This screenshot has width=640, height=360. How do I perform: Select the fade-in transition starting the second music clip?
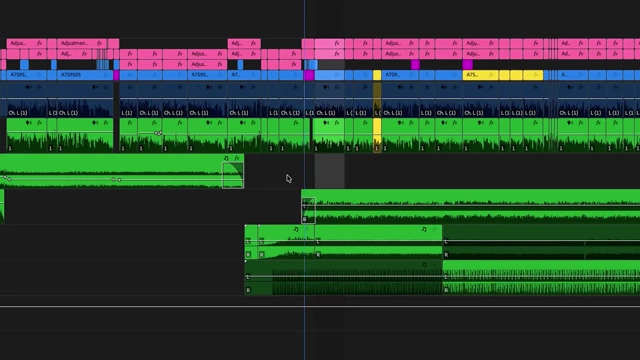(308, 211)
